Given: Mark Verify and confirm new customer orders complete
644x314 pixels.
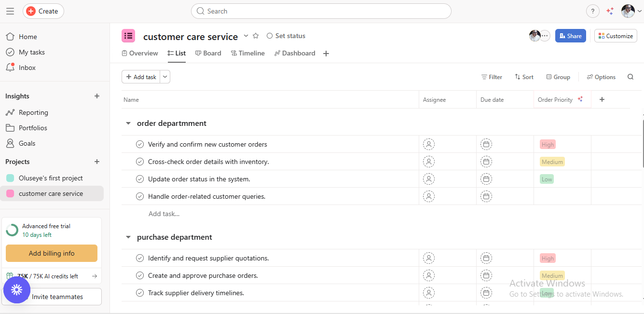Looking at the screenshot, I should pyautogui.click(x=140, y=144).
